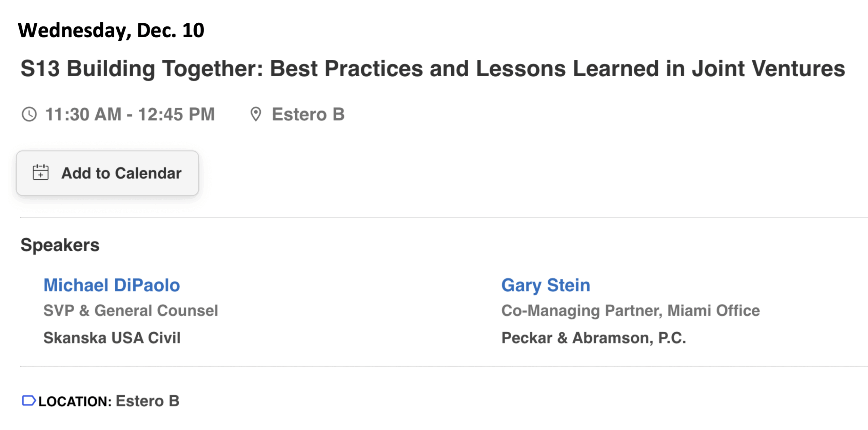The image size is (868, 430).
Task: Click Estero B after the LOCATION label
Action: coord(147,401)
